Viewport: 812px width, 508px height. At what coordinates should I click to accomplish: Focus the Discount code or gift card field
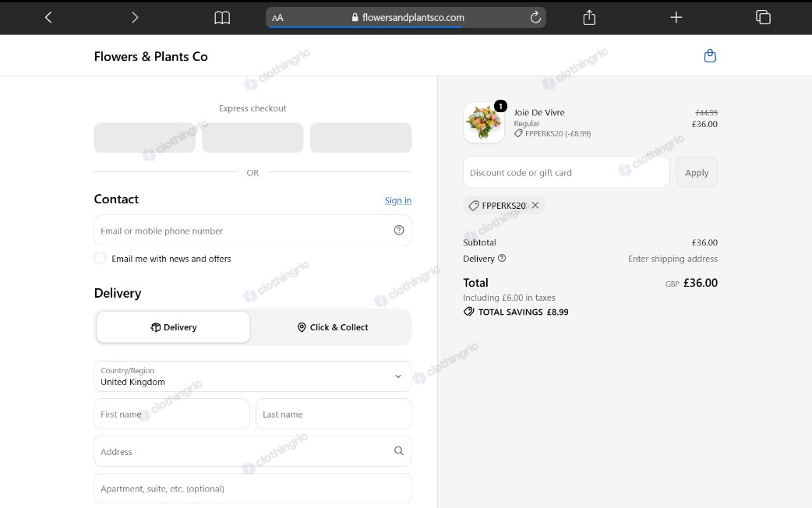[x=566, y=172]
